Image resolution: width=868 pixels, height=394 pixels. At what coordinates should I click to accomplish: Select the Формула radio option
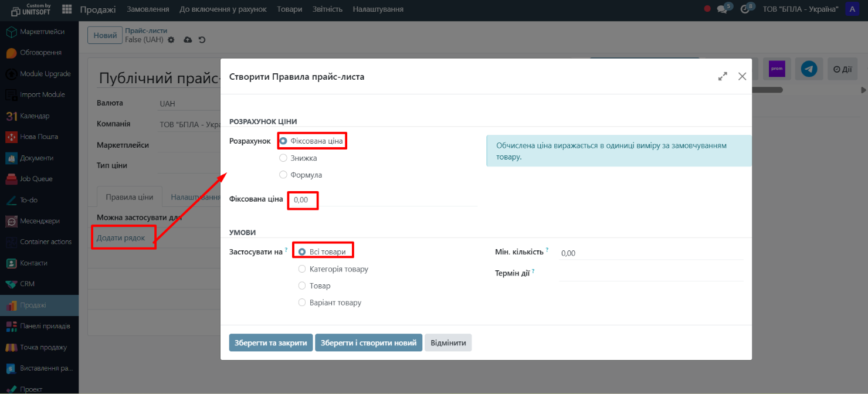coord(283,175)
